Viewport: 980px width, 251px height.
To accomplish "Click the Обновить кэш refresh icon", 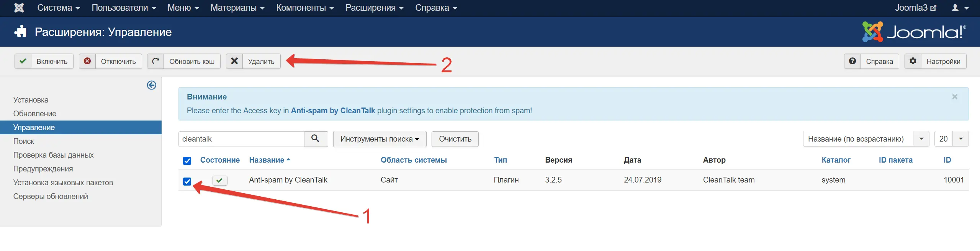I will pyautogui.click(x=155, y=61).
